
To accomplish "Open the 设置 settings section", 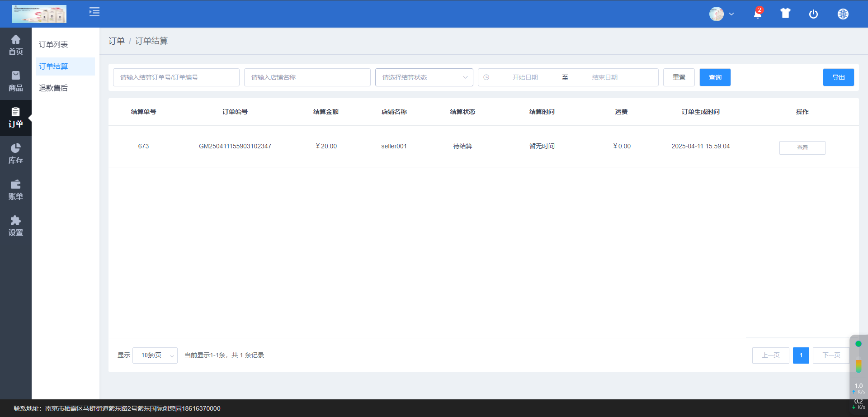I will (x=16, y=226).
